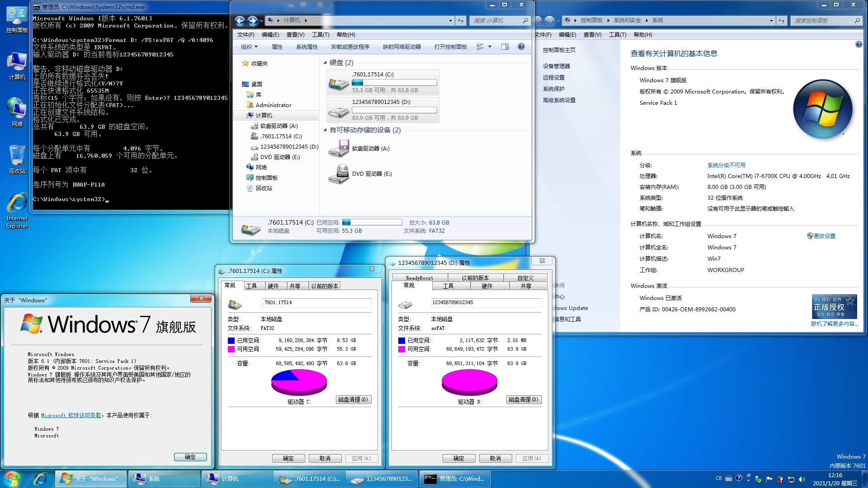Screen dimensions: 868x488
Task: Click the volume label field in D: properties
Action: coord(486,303)
